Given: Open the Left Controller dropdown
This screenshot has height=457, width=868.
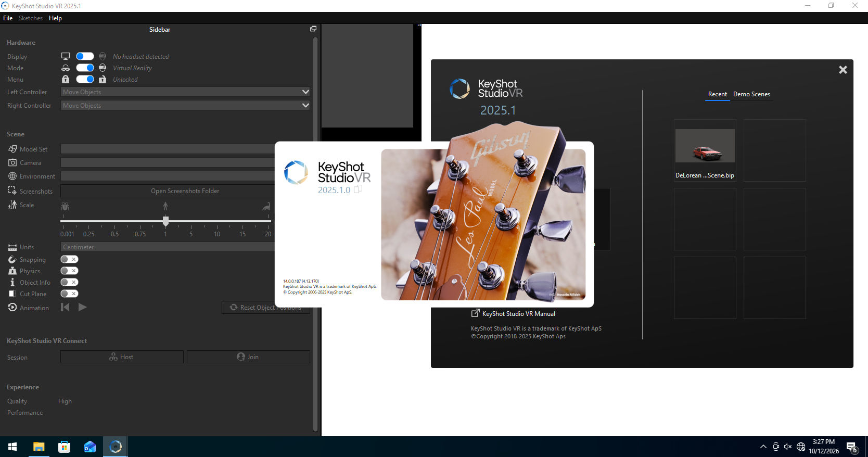Looking at the screenshot, I should pyautogui.click(x=185, y=92).
